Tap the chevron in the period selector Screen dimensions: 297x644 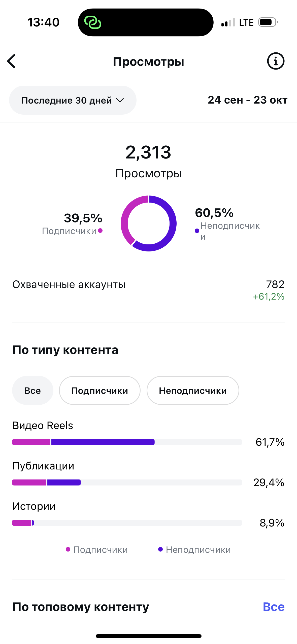coord(120,100)
